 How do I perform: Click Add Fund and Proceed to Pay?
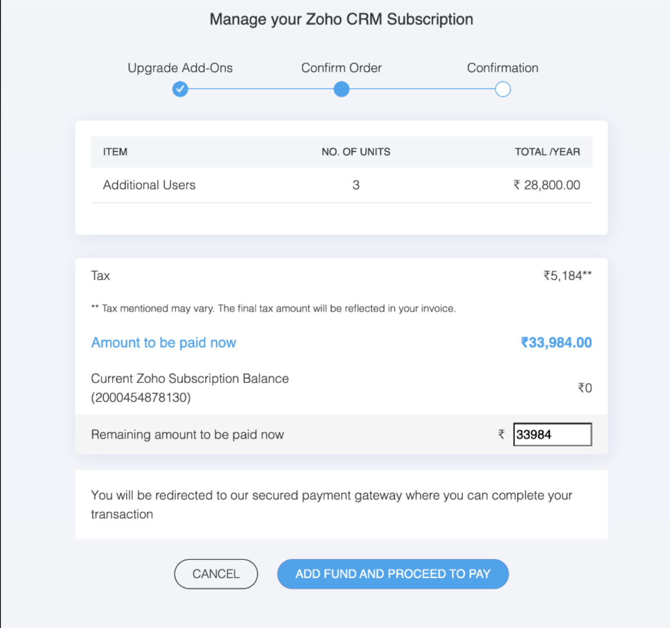[393, 574]
